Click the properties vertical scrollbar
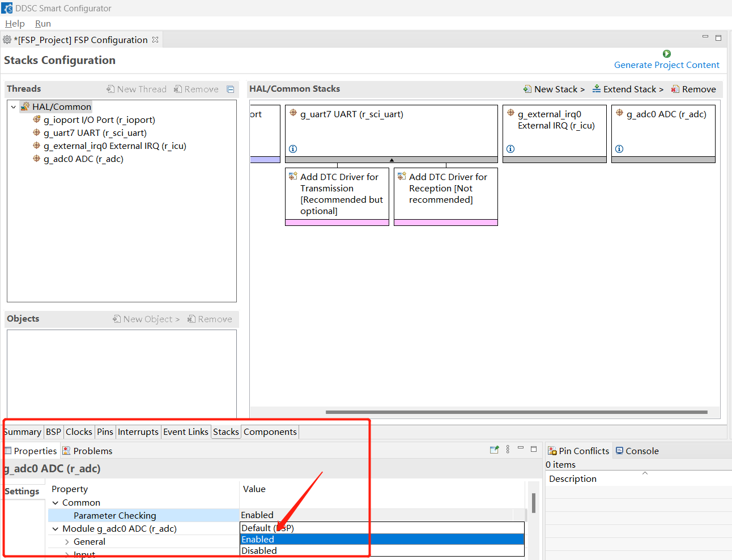The image size is (732, 560). (534, 503)
